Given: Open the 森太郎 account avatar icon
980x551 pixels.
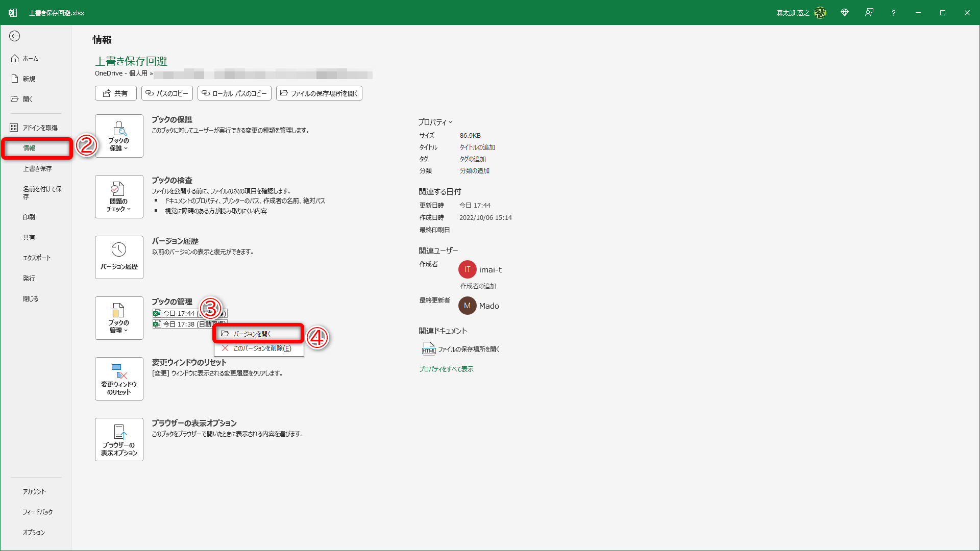Looking at the screenshot, I should 820,12.
